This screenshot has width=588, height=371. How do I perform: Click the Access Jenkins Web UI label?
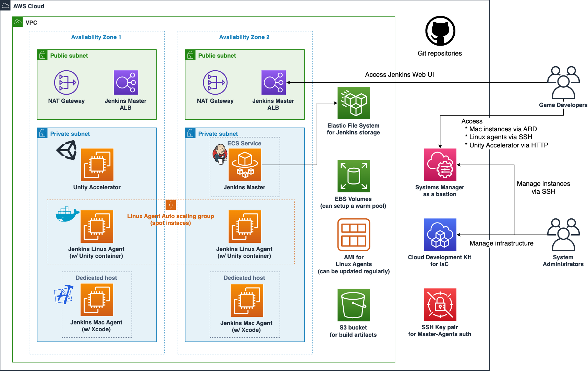(x=400, y=74)
